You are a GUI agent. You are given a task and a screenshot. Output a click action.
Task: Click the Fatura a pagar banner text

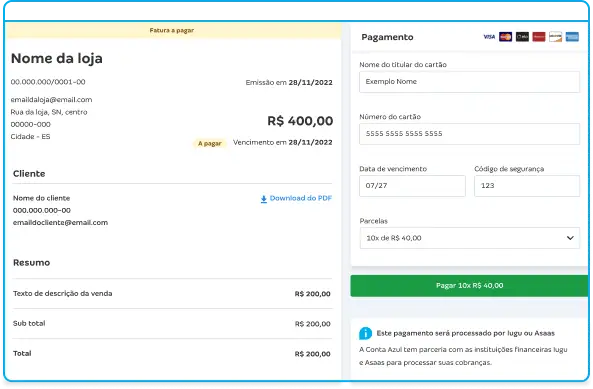(x=172, y=30)
